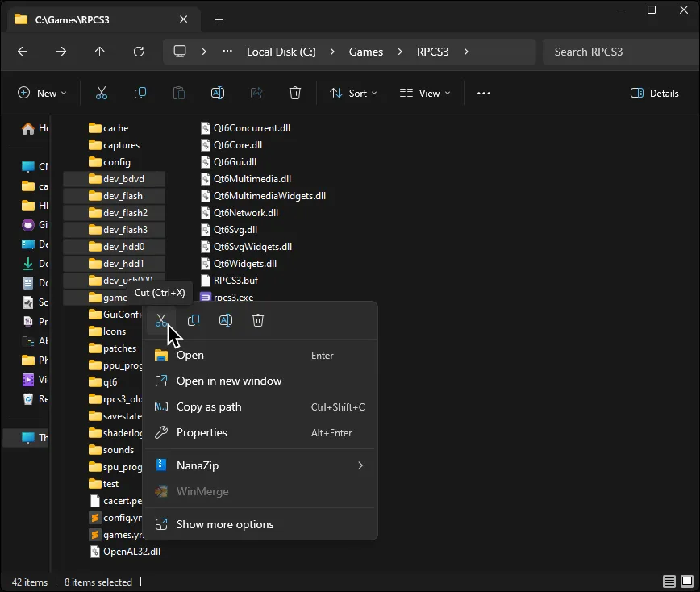700x592 pixels.
Task: Click the toolbar Delete trash icon
Action: coord(295,93)
